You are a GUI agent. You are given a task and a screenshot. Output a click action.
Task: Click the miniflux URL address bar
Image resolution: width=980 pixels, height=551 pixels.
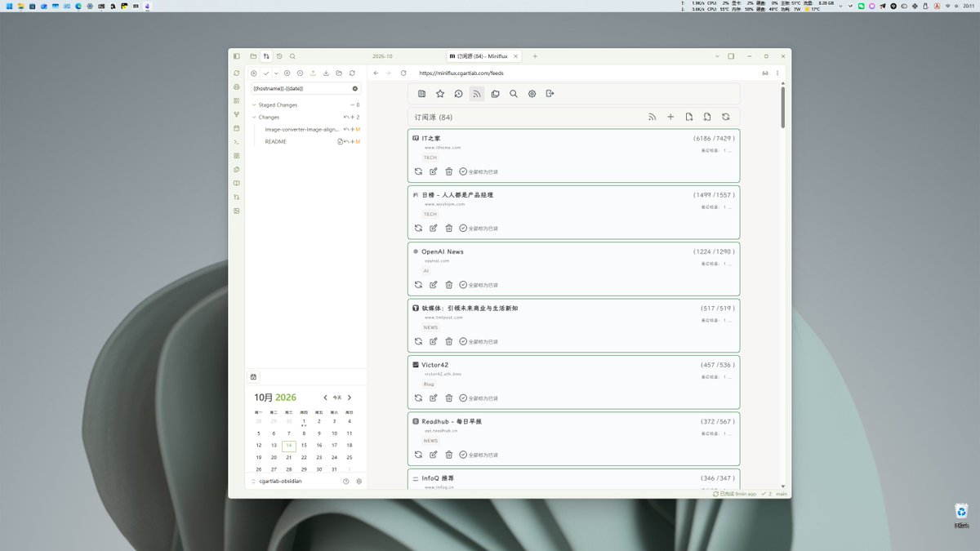(461, 73)
